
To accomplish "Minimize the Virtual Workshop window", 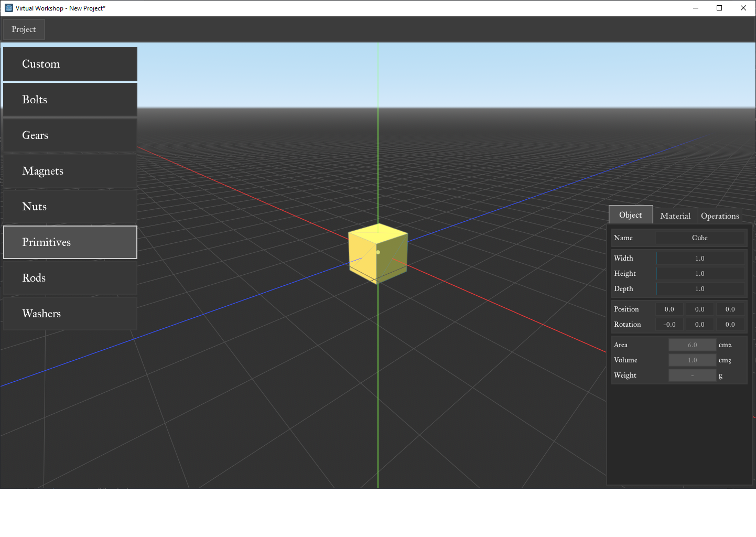I will (696, 8).
